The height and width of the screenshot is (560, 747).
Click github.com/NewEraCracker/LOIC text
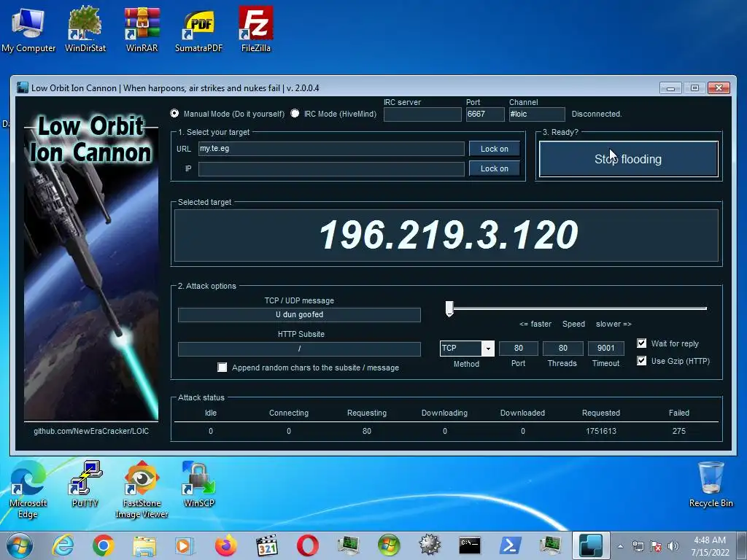coord(91,431)
